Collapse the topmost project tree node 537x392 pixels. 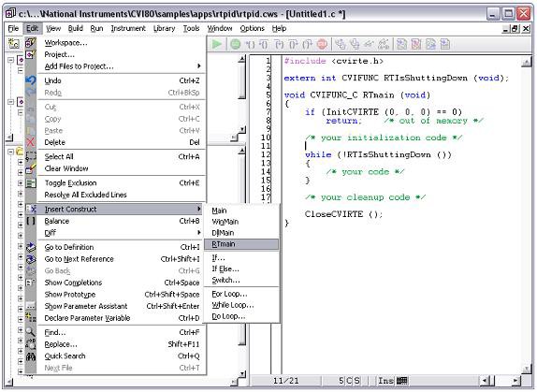[10, 60]
